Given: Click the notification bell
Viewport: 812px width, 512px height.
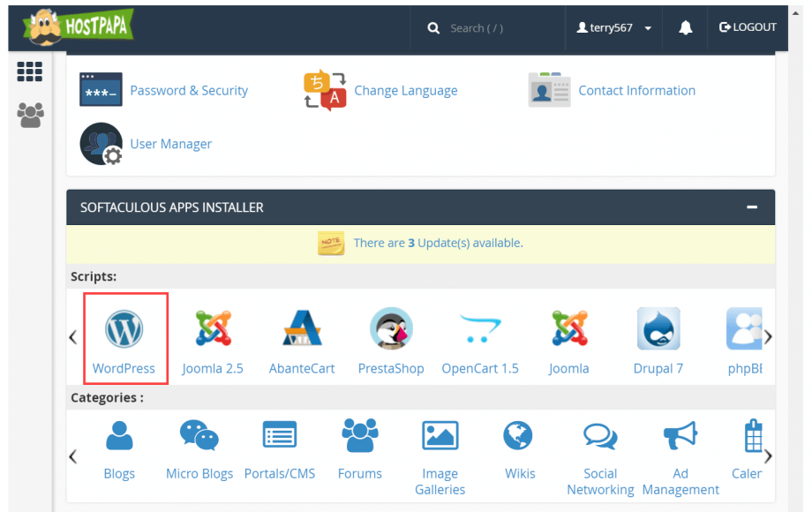Looking at the screenshot, I should [x=686, y=27].
